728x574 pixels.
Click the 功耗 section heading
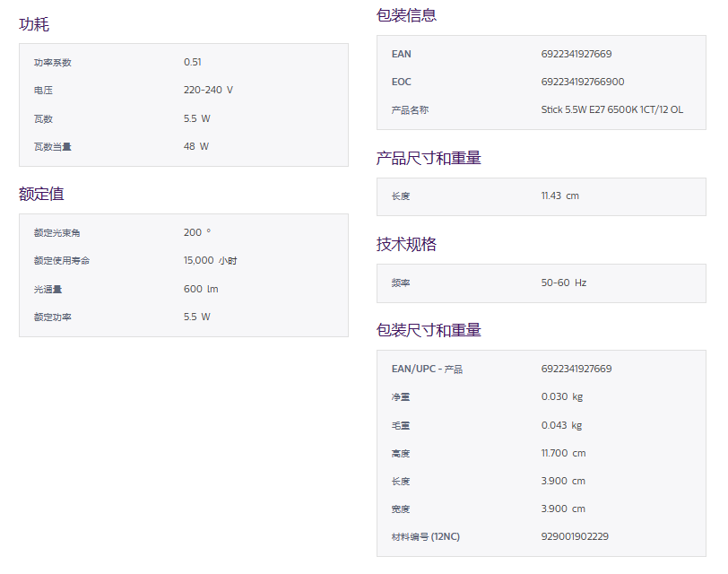tap(34, 24)
